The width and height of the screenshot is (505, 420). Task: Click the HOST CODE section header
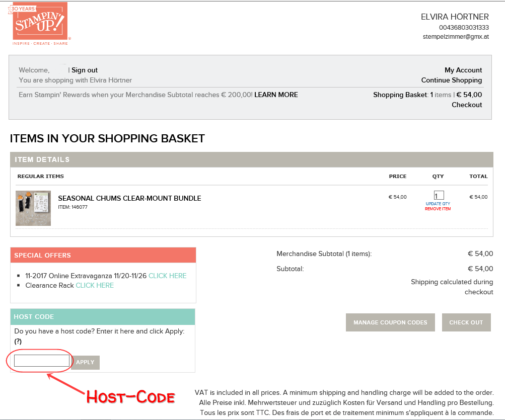point(102,317)
